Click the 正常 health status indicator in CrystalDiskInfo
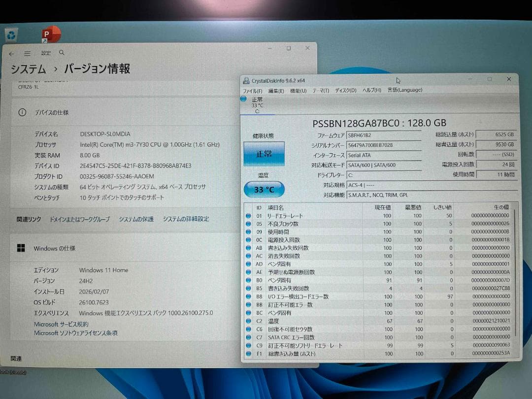 click(265, 154)
